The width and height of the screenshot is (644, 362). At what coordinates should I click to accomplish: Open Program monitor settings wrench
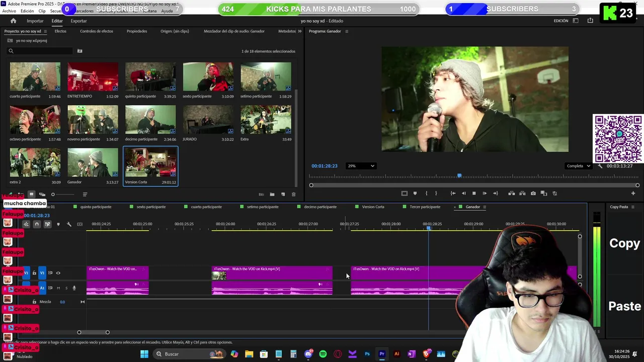coord(600,166)
